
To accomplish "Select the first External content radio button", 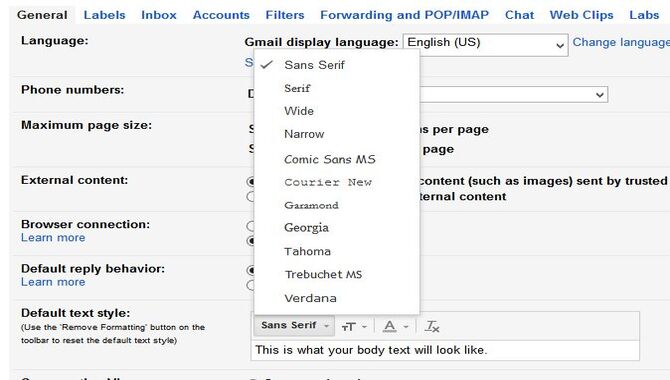I will point(251,182).
